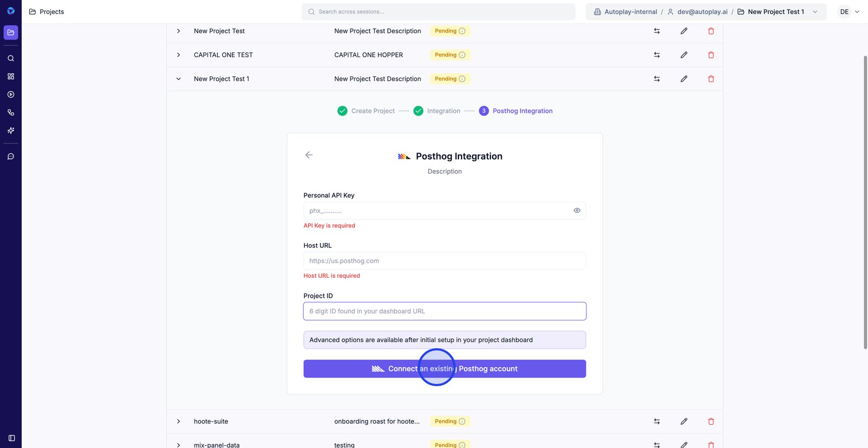Click the search icon in left sidebar
The image size is (868, 448).
click(11, 58)
